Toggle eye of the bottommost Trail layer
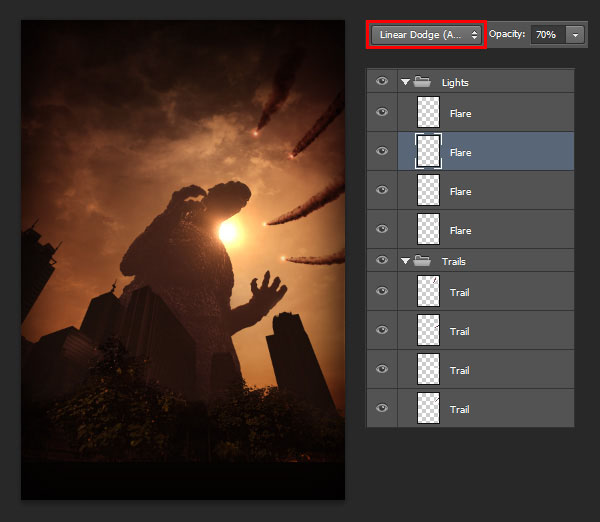600x522 pixels. [382, 408]
